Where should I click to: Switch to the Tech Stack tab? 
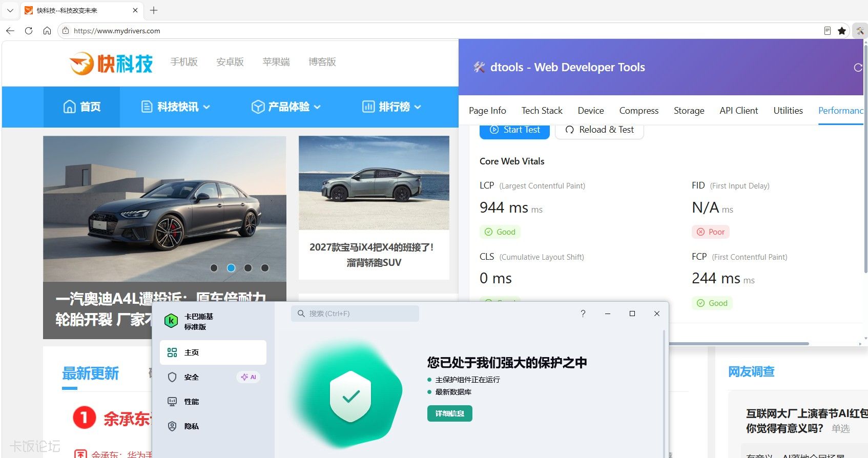tap(542, 111)
